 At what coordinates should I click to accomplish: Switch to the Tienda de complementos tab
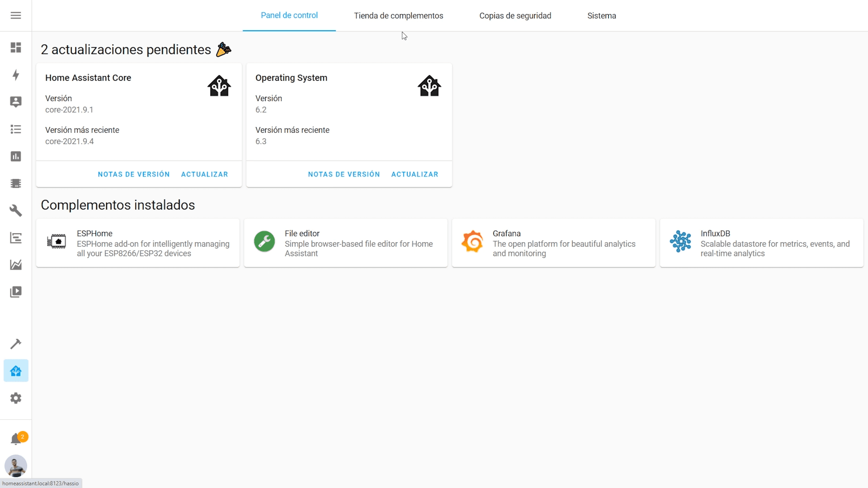tap(399, 15)
